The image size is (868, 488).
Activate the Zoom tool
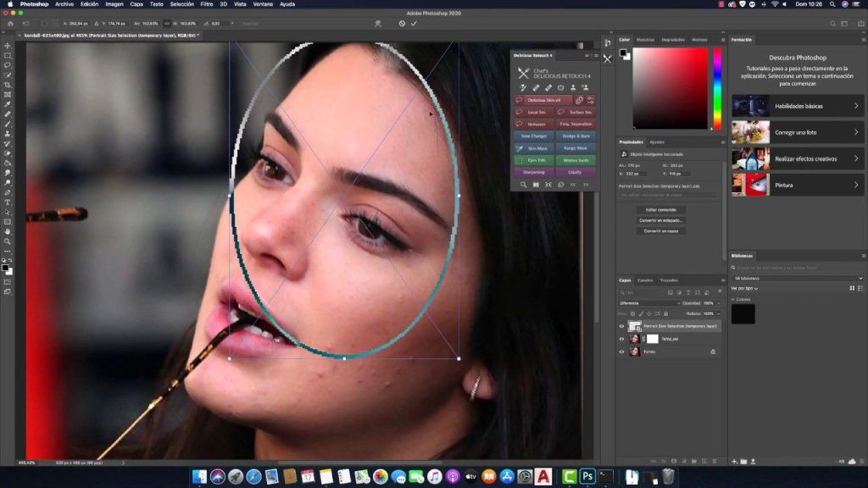click(x=8, y=241)
